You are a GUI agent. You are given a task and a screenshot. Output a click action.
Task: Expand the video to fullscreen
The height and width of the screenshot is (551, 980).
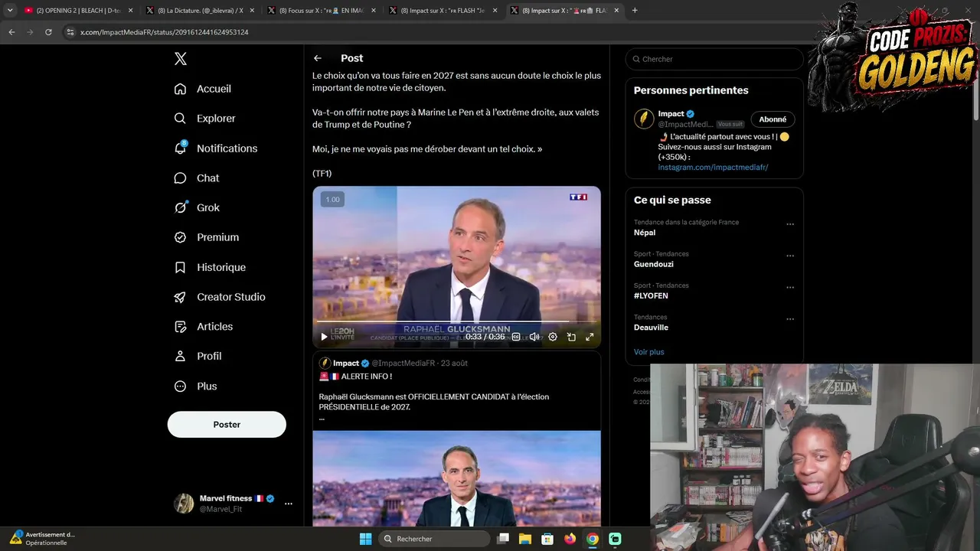[590, 337]
